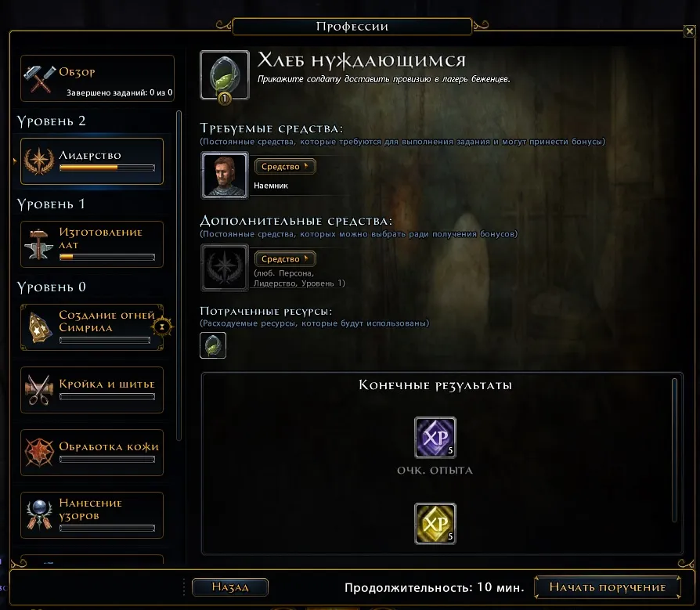
Task: Click the Наемник mercenary portrait
Action: 225,175
